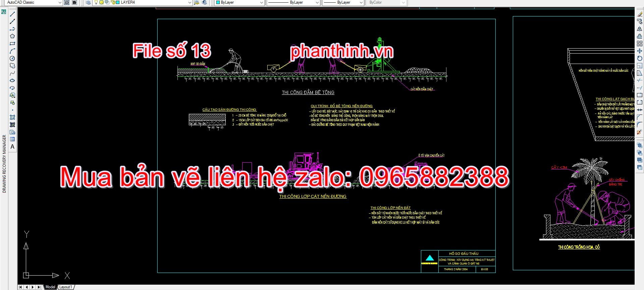
Task: Select the Polyline tool
Action: (12, 29)
